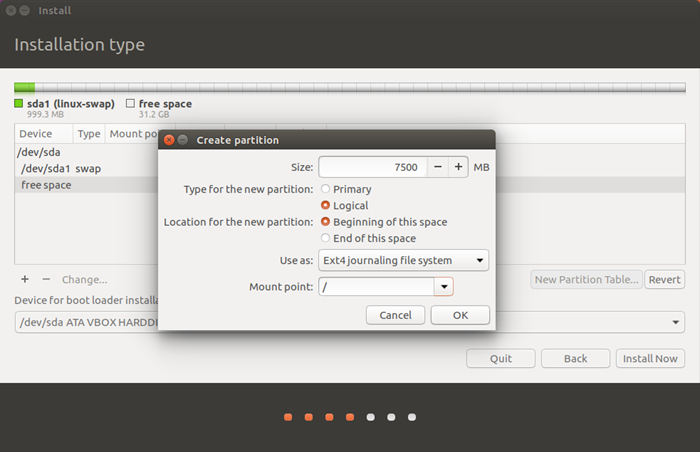Click Install Now button

pos(650,359)
